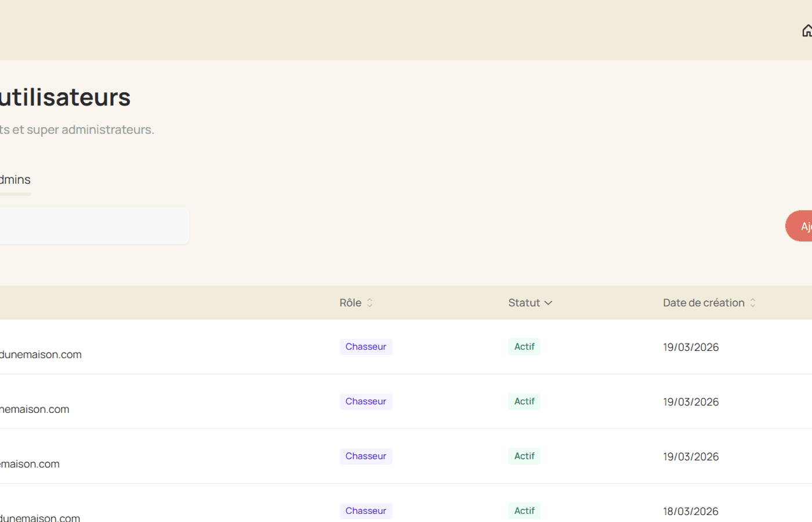Click Date de création header label
This screenshot has width=812, height=522.
[704, 303]
